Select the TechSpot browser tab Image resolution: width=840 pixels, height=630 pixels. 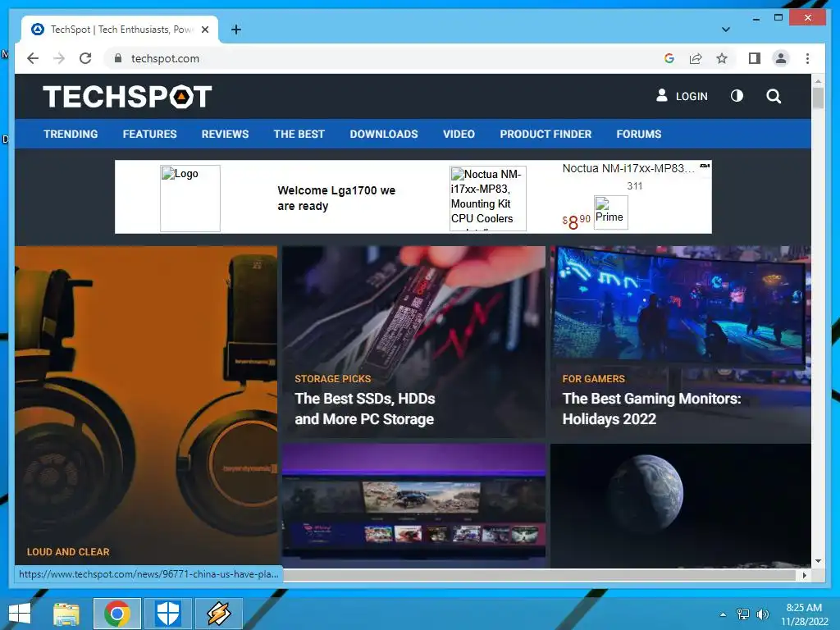(x=120, y=30)
